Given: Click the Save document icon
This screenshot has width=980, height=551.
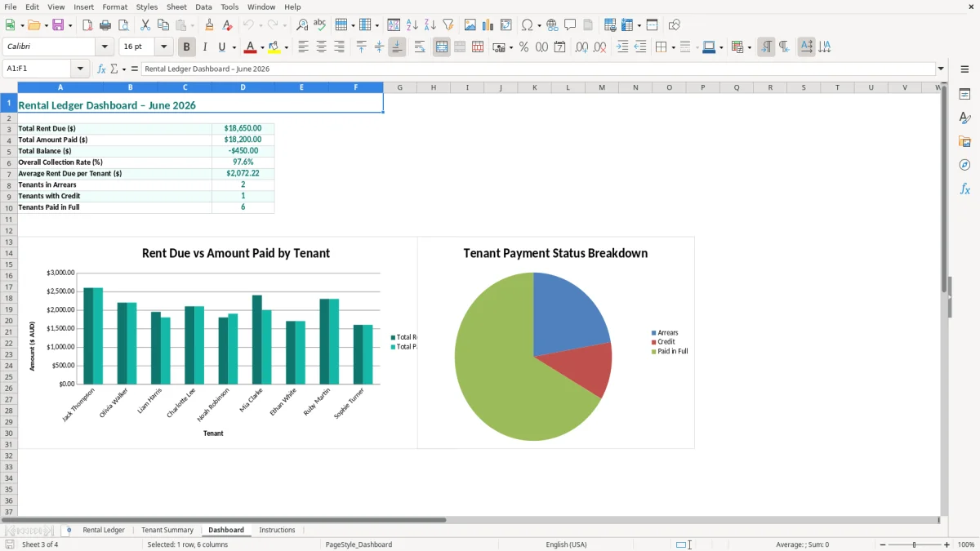Looking at the screenshot, I should (58, 25).
